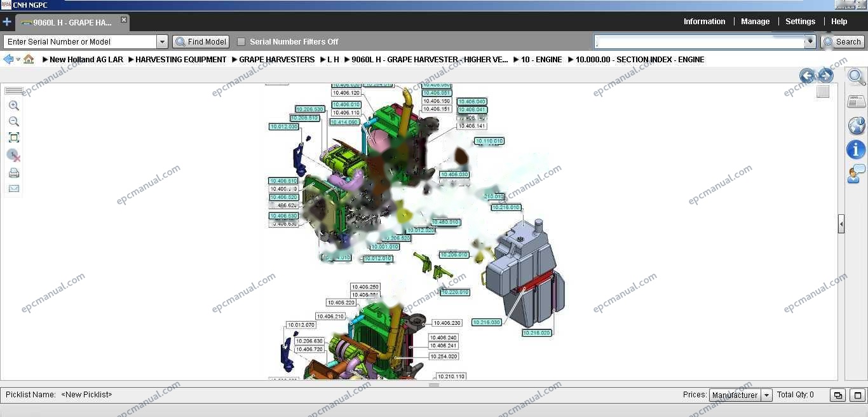Go to GRAPE HARVESTERS breadcrumb
The width and height of the screenshot is (868, 417).
coord(277,60)
